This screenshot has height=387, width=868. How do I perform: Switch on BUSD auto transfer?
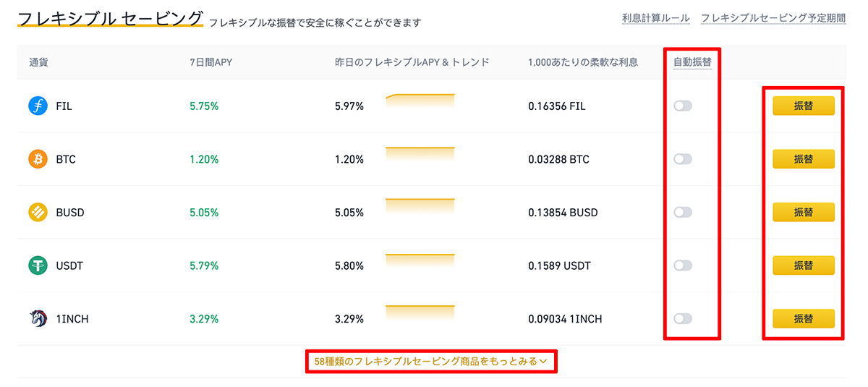(x=683, y=213)
